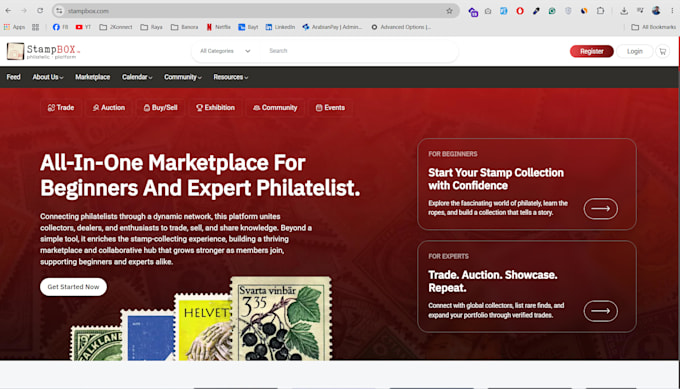Open the YT YouTube bookmark

[x=83, y=27]
